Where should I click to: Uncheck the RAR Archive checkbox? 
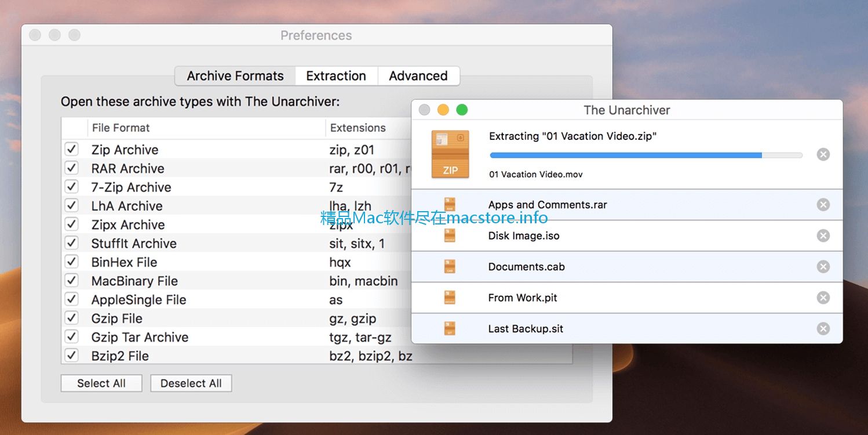(71, 168)
